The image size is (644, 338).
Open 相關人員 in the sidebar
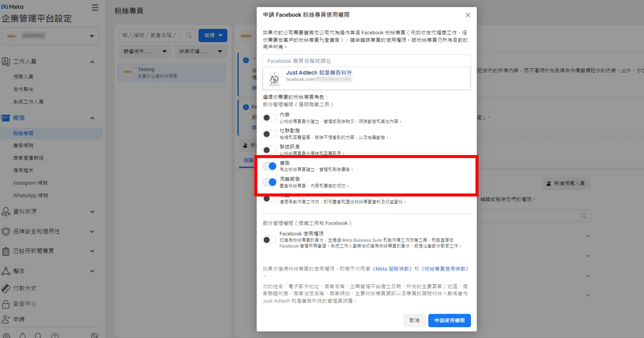tap(23, 77)
